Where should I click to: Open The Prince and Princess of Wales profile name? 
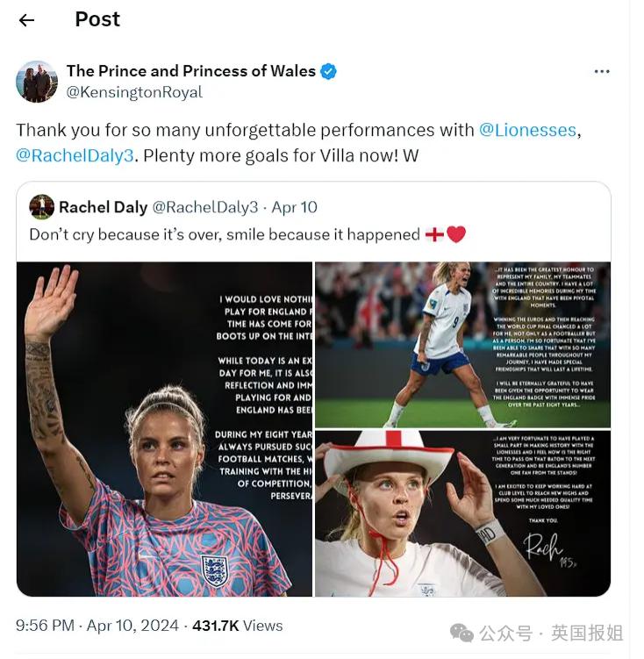(191, 71)
